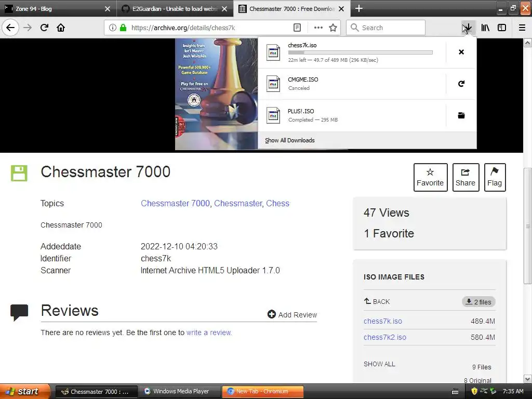
Task: Click the green floppy disk software icon
Action: [19, 173]
